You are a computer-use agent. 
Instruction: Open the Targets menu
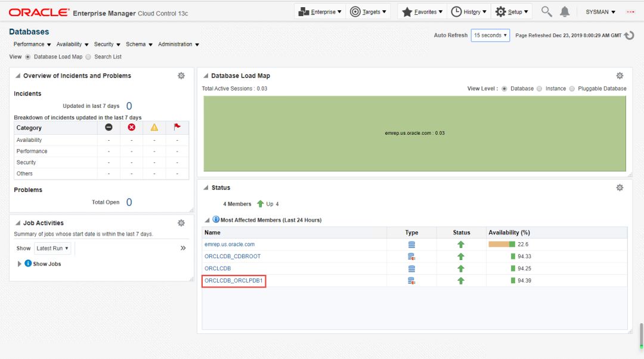pos(368,12)
